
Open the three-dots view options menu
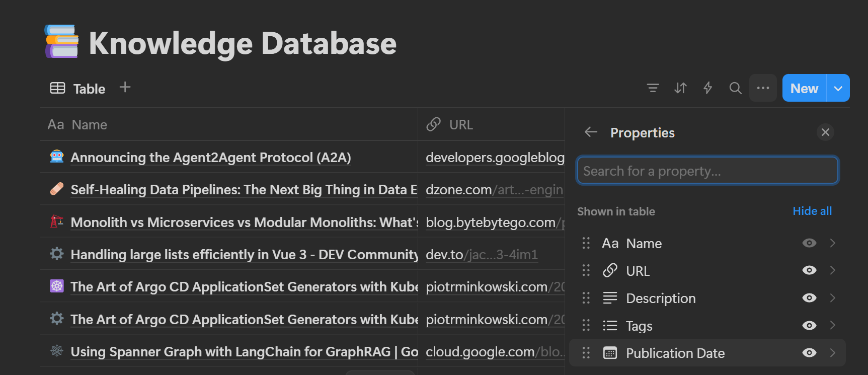(763, 88)
